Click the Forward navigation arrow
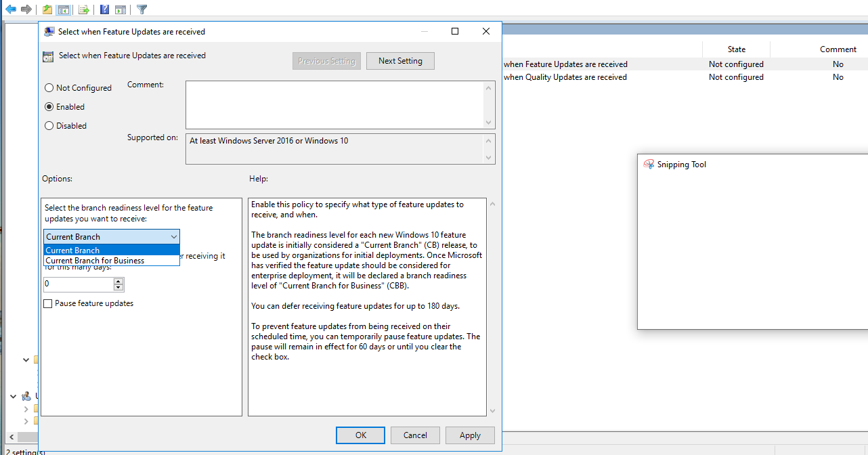Screen dimensions: 868x455 tap(25, 9)
